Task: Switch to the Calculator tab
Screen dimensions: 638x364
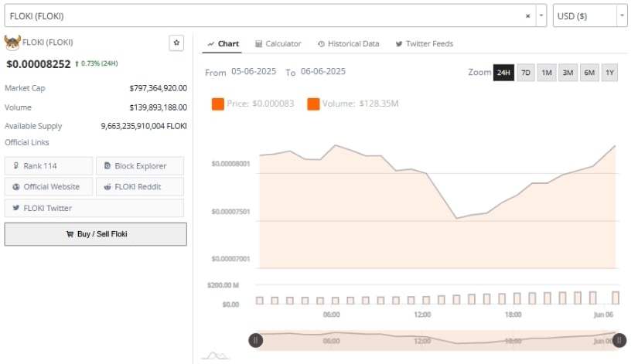Action: coord(278,44)
